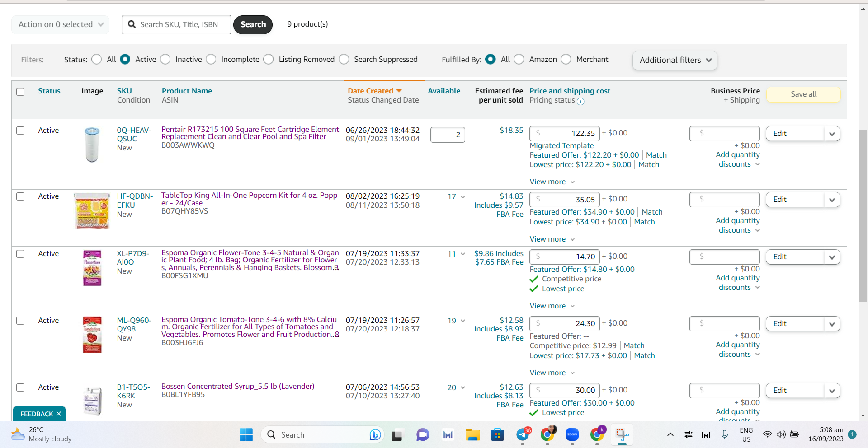868x448 pixels.
Task: Expand the Additional filters dropdown
Action: [675, 60]
